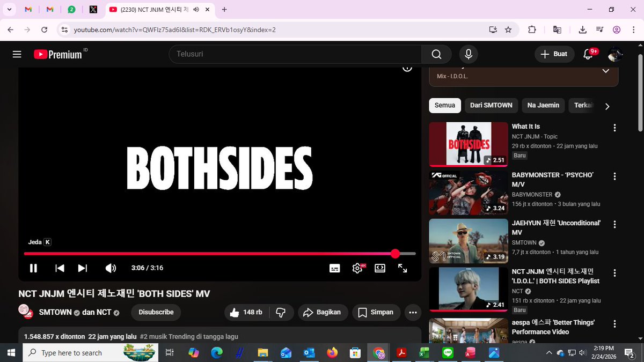Start voice search with microphone icon
This screenshot has height=362, width=644.
[469, 54]
